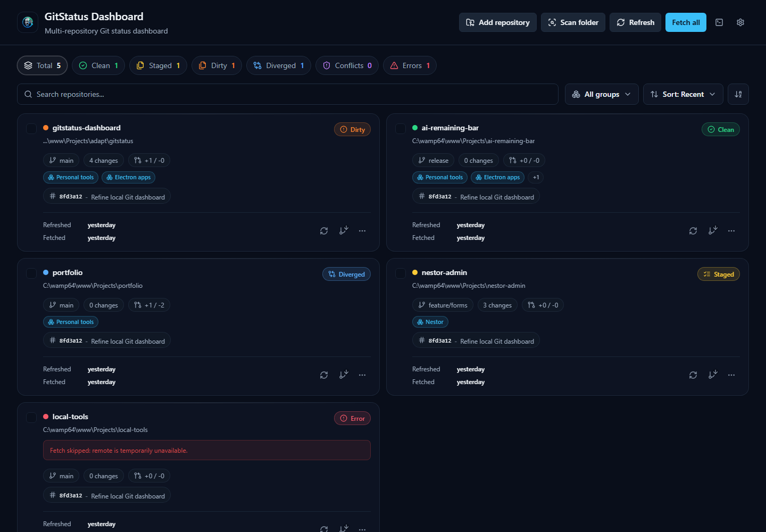Open the terminal panel icon in header
The width and height of the screenshot is (766, 532).
tap(719, 22)
